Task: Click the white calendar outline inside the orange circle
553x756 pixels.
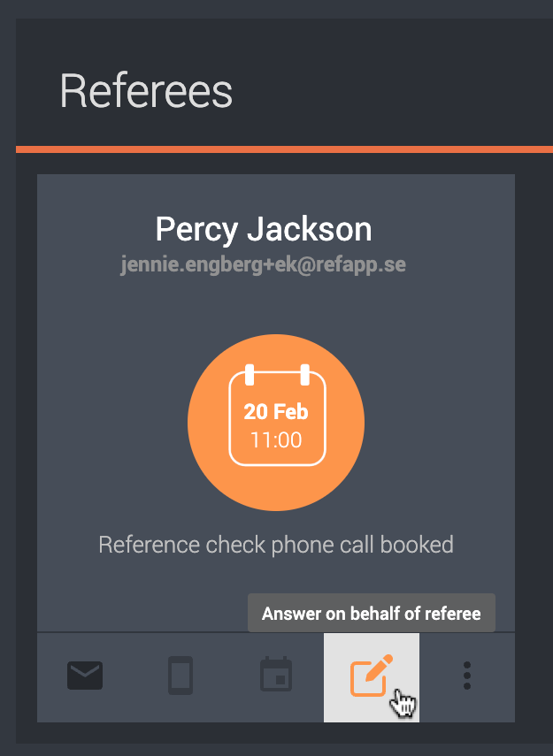Action: point(278,416)
